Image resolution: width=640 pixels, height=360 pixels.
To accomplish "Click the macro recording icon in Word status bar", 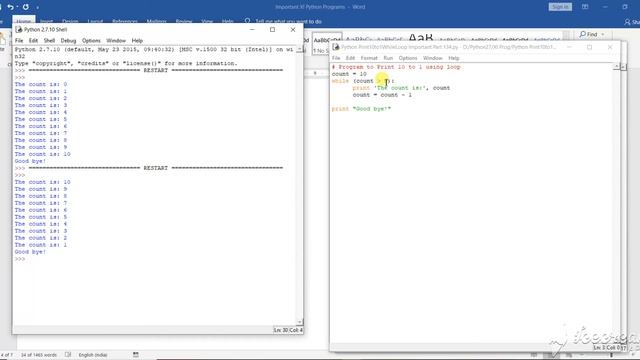I will (136, 355).
